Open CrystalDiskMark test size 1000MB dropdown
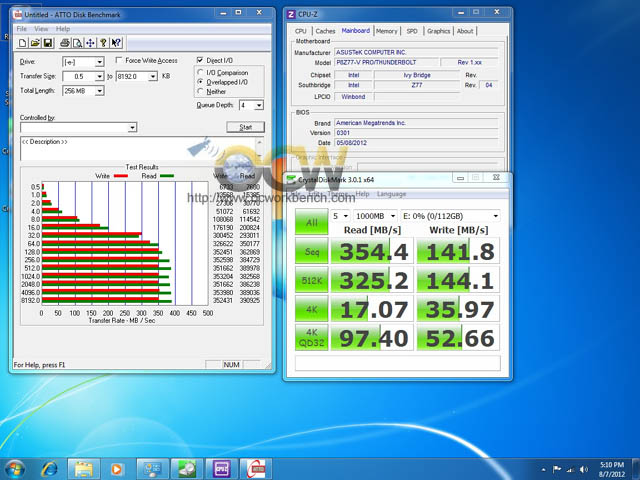Image resolution: width=640 pixels, height=480 pixels. click(x=375, y=216)
